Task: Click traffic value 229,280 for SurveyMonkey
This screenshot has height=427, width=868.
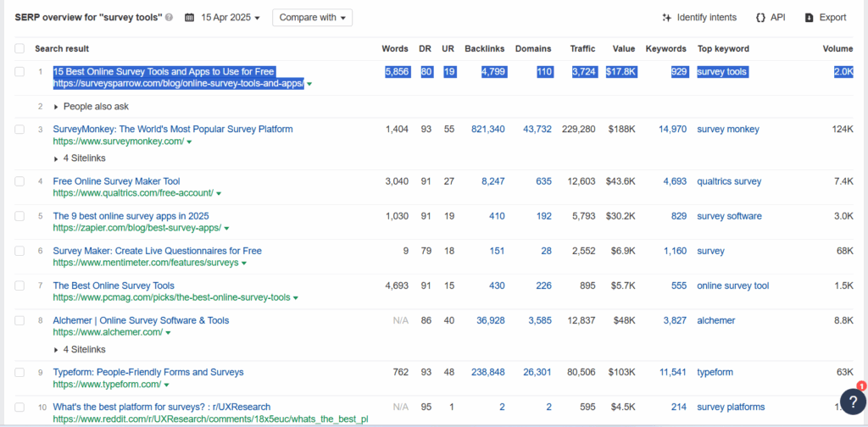Action: click(578, 129)
